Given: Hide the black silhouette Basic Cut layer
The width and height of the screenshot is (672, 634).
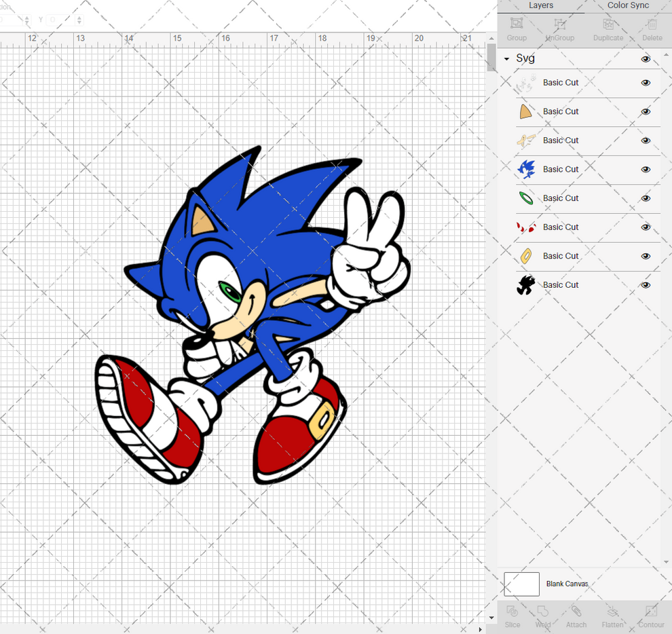Looking at the screenshot, I should click(x=646, y=284).
